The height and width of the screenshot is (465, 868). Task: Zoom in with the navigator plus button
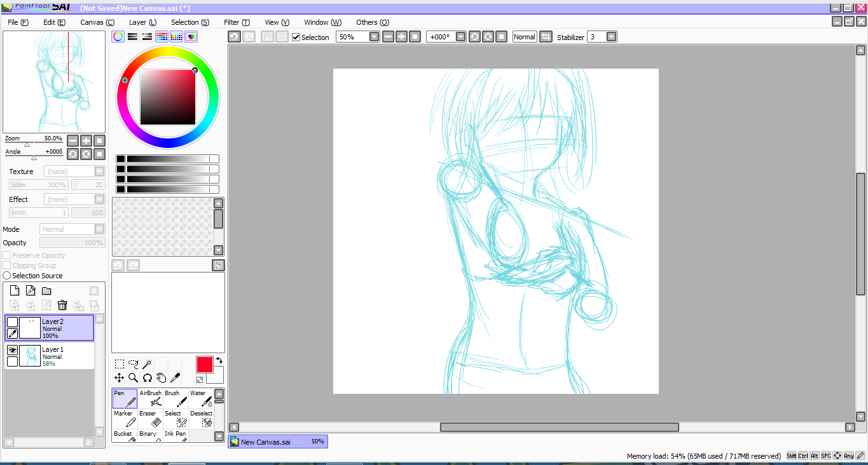pos(86,140)
